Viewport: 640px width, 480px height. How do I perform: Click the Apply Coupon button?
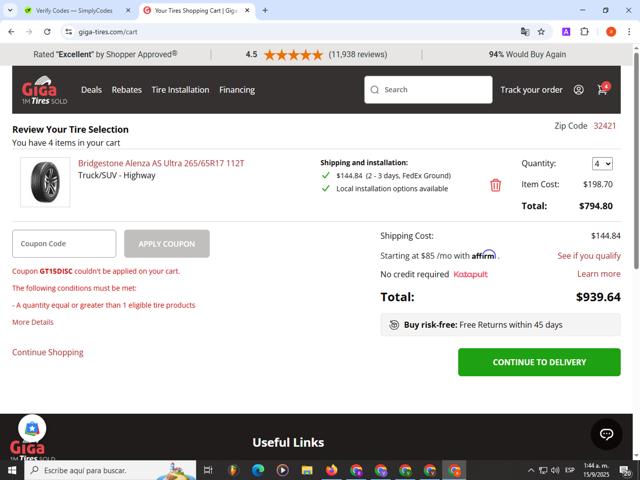click(x=167, y=244)
